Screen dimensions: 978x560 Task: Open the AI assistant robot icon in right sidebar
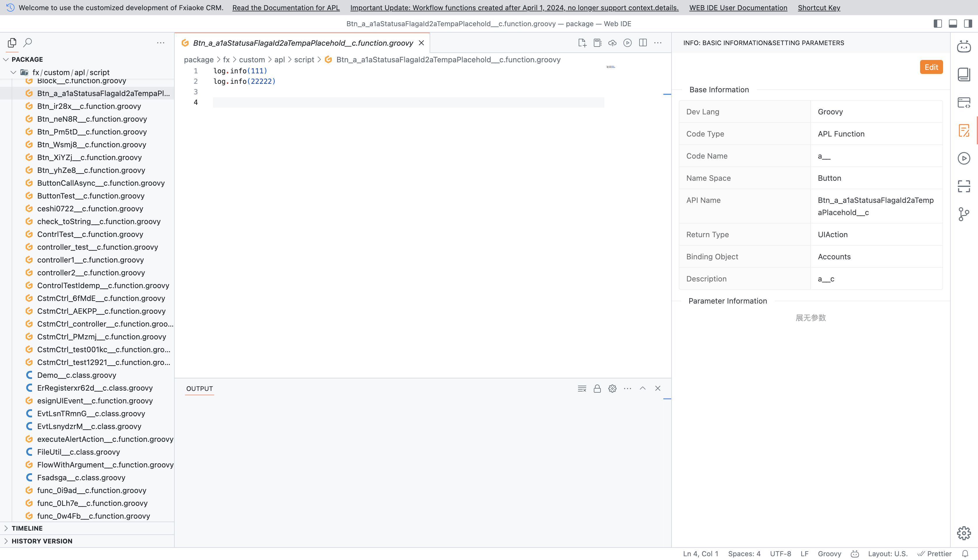point(963,47)
